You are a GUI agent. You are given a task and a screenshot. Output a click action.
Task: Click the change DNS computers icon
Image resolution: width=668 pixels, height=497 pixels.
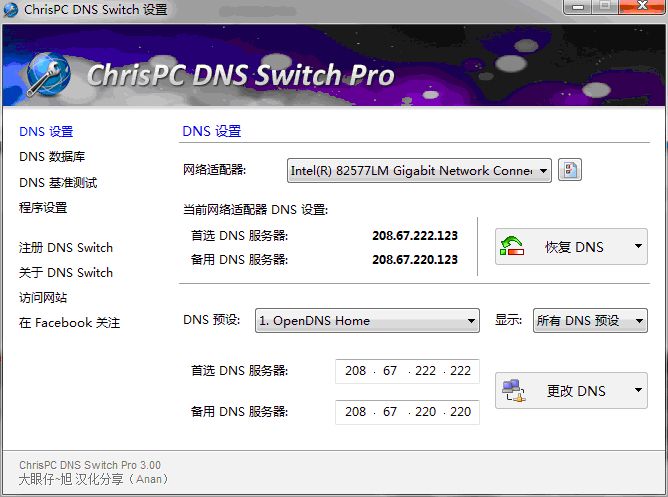click(513, 391)
